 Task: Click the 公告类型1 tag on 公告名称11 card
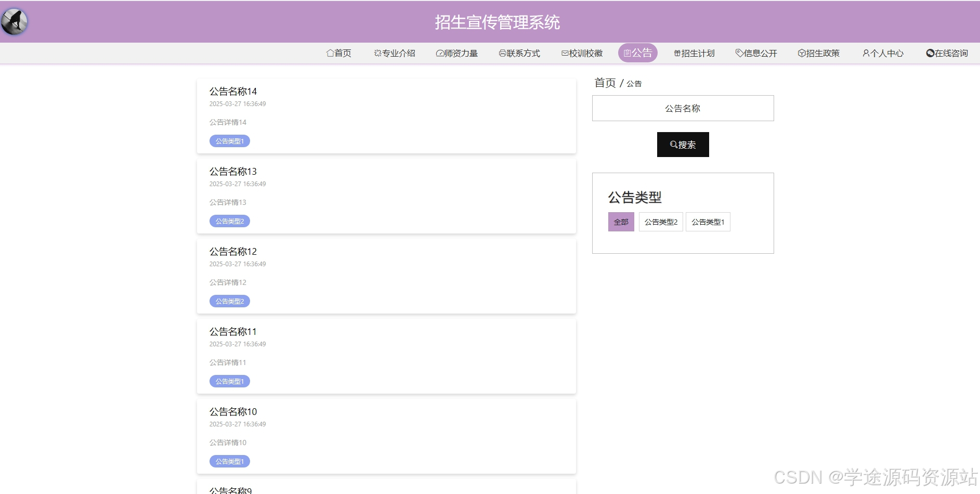(x=230, y=382)
